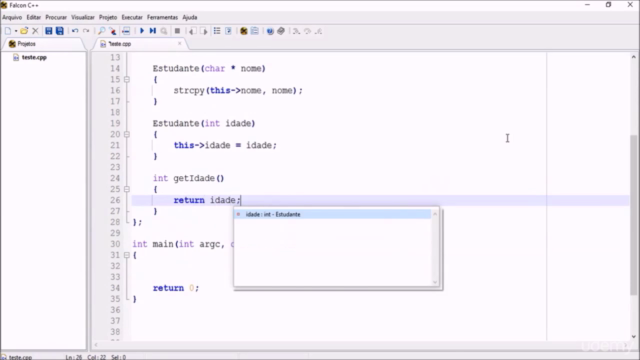Click the Save All icon

pyautogui.click(x=60, y=31)
